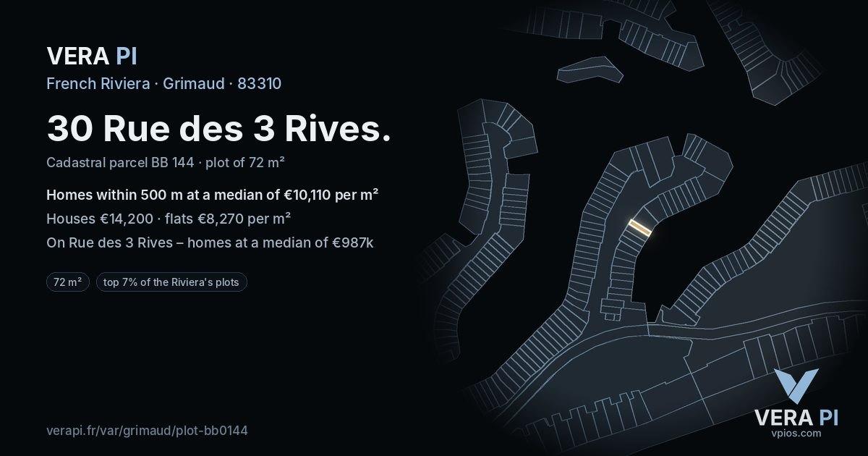Click the Rue des 3 Rives median €987k line
The width and height of the screenshot is (868, 456).
click(210, 242)
